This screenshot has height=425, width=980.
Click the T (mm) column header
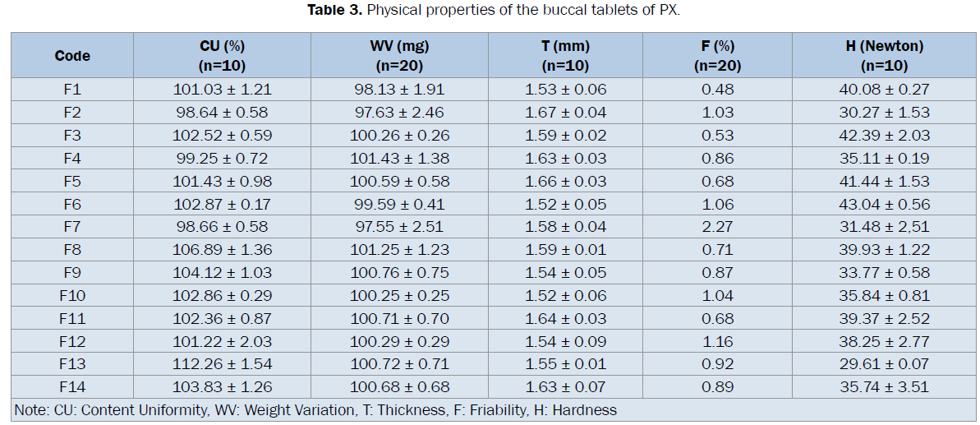click(x=565, y=56)
